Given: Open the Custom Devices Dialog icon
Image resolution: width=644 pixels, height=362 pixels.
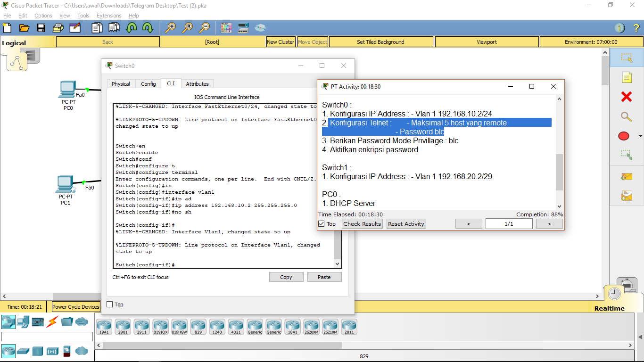Looking at the screenshot, I should 243,28.
